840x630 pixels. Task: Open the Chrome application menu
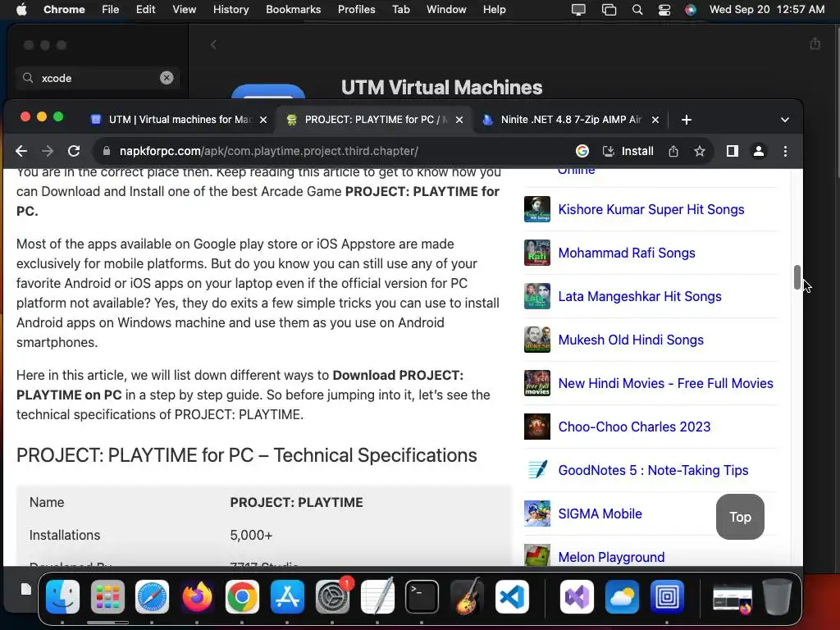64,10
